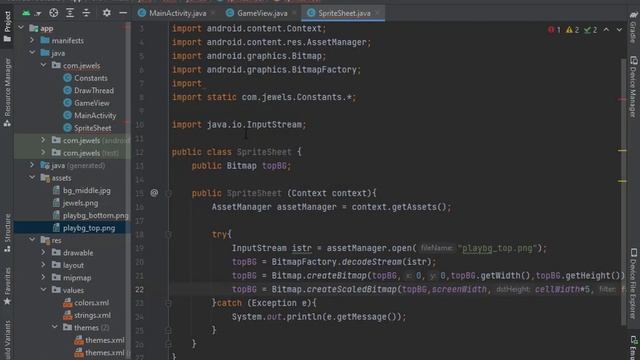Viewport: 640px width, 360px height.
Task: Expand the java (generated) folder
Action: pyautogui.click(x=32, y=165)
